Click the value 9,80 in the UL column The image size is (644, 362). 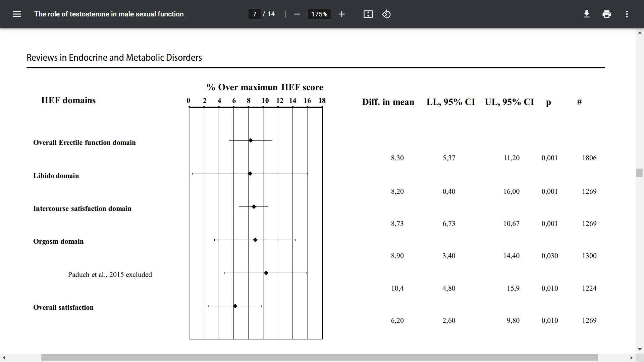click(x=513, y=320)
